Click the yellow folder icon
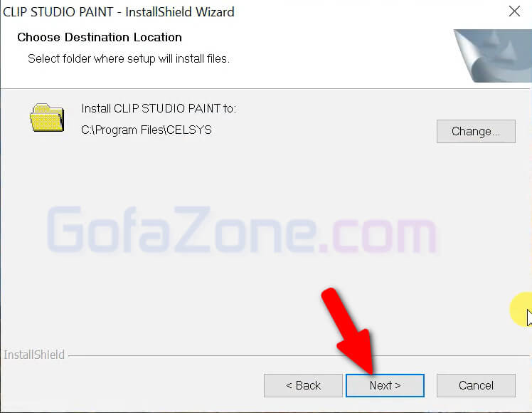 [47, 117]
